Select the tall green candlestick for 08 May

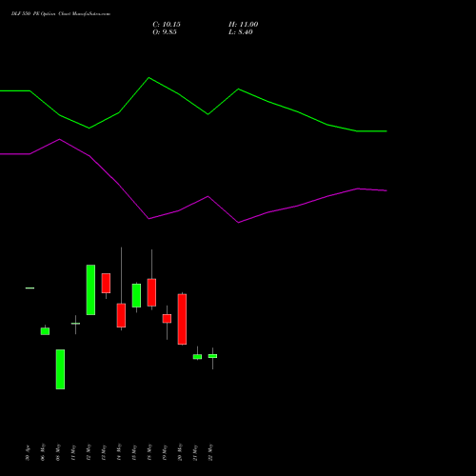[60, 369]
